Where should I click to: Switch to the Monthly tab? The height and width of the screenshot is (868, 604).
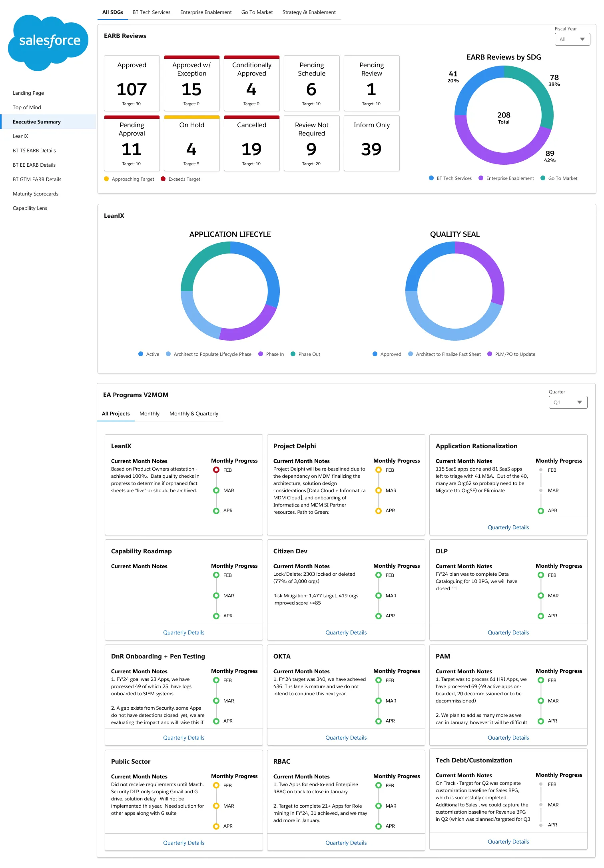click(x=150, y=414)
